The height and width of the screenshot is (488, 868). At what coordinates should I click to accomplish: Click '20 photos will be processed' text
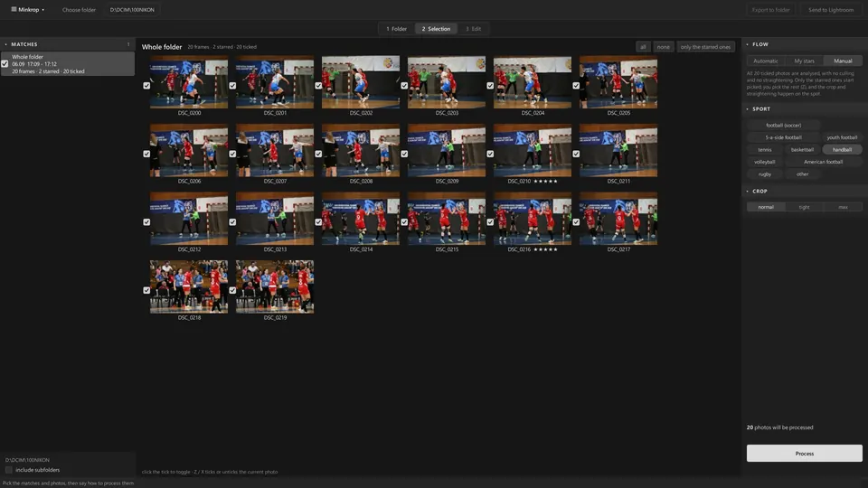pyautogui.click(x=780, y=427)
